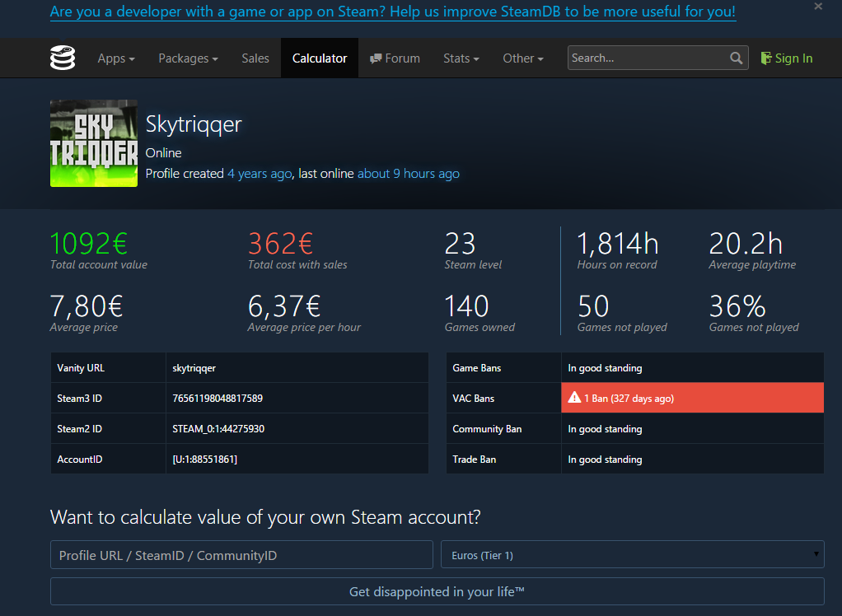Click the '4 years ago' profile created link
The image size is (842, 616).
[260, 173]
